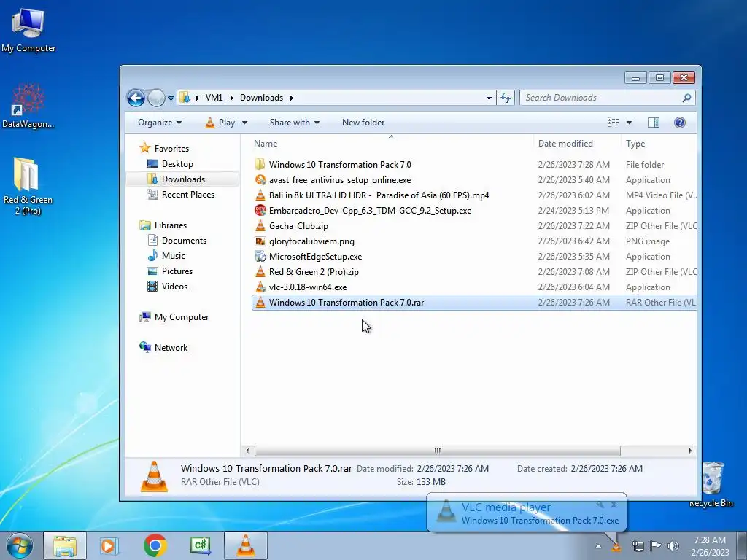Open the Organize menu
The height and width of the screenshot is (560, 747).
point(160,122)
